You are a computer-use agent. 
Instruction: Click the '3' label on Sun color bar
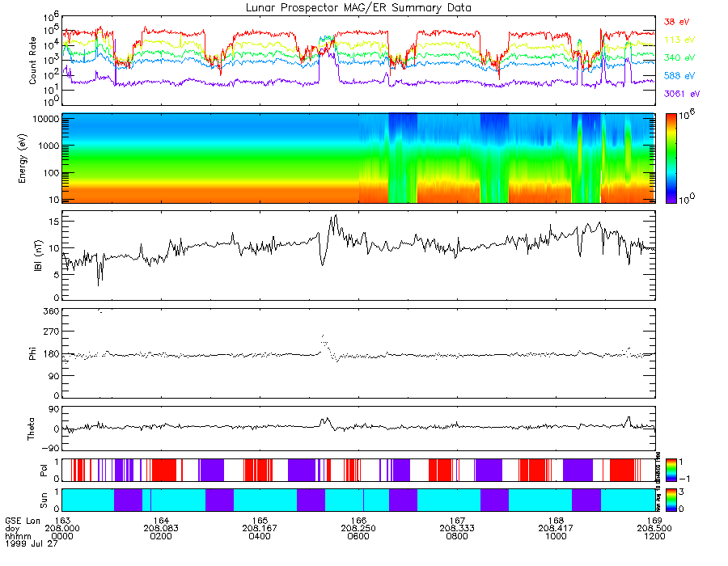pyautogui.click(x=681, y=492)
